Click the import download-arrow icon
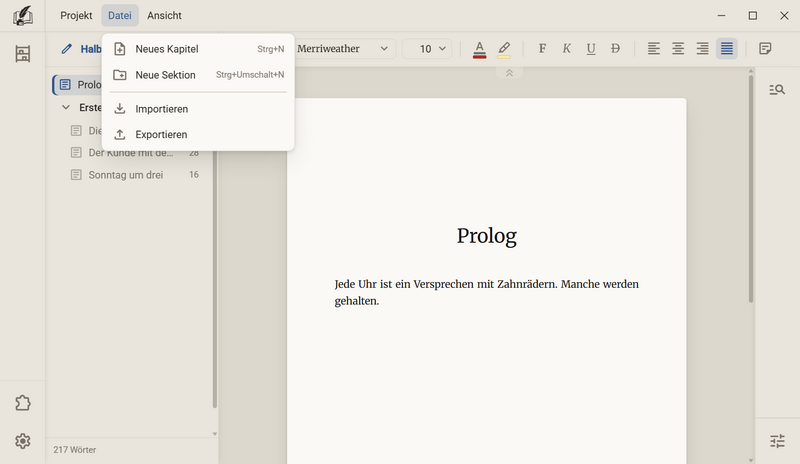 120,109
